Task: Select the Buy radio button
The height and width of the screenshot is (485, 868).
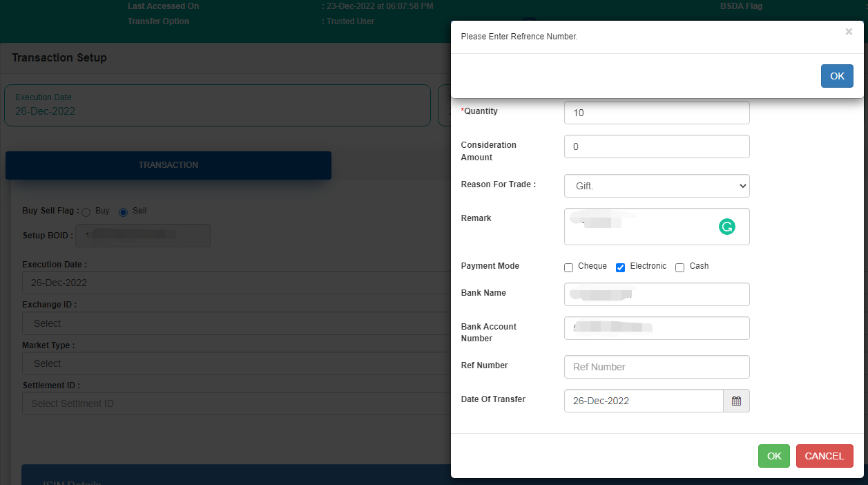Action: pyautogui.click(x=86, y=212)
